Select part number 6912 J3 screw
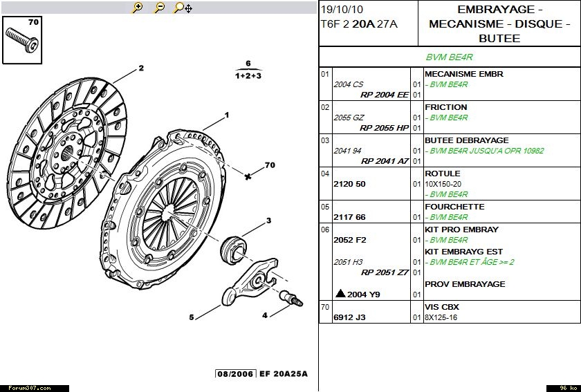This screenshot has height=392, width=581. [x=350, y=317]
